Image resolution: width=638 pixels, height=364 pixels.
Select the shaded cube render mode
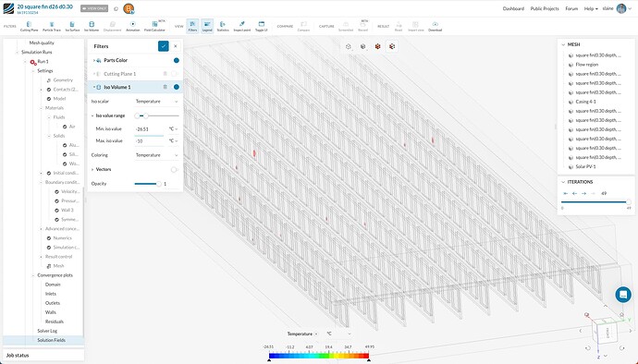pos(363,46)
